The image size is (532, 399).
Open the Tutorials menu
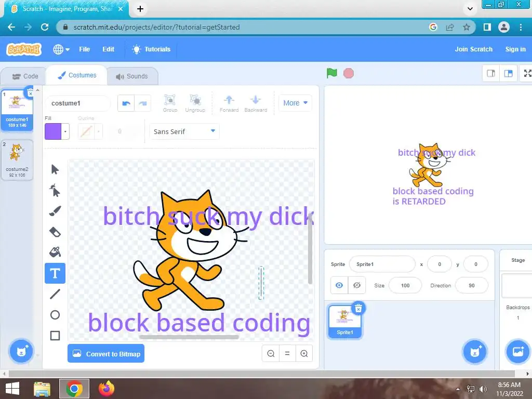[x=151, y=49]
